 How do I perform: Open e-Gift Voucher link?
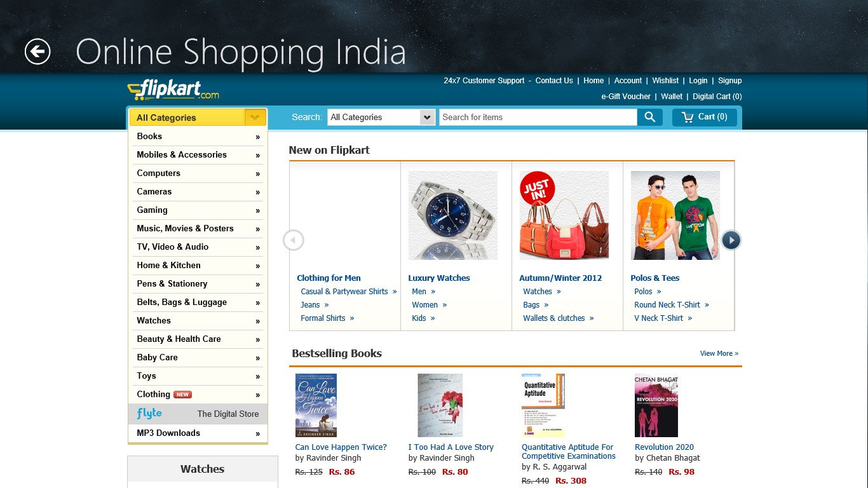pos(626,97)
